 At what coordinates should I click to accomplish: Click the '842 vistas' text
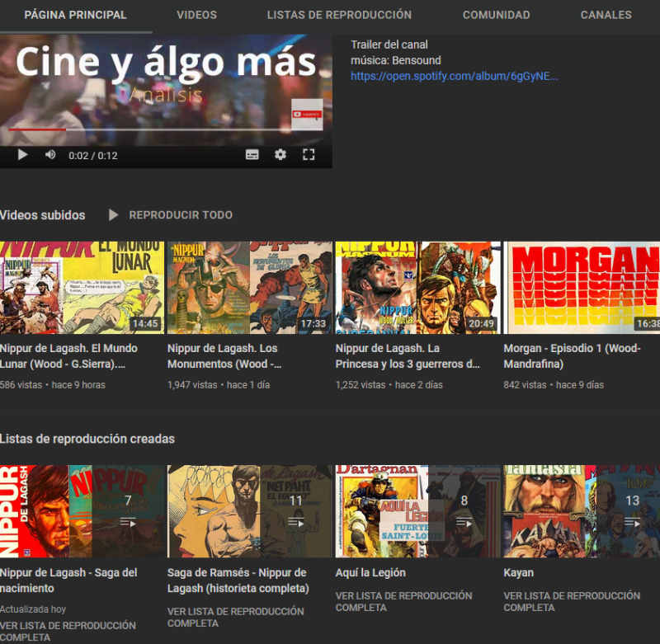(525, 384)
